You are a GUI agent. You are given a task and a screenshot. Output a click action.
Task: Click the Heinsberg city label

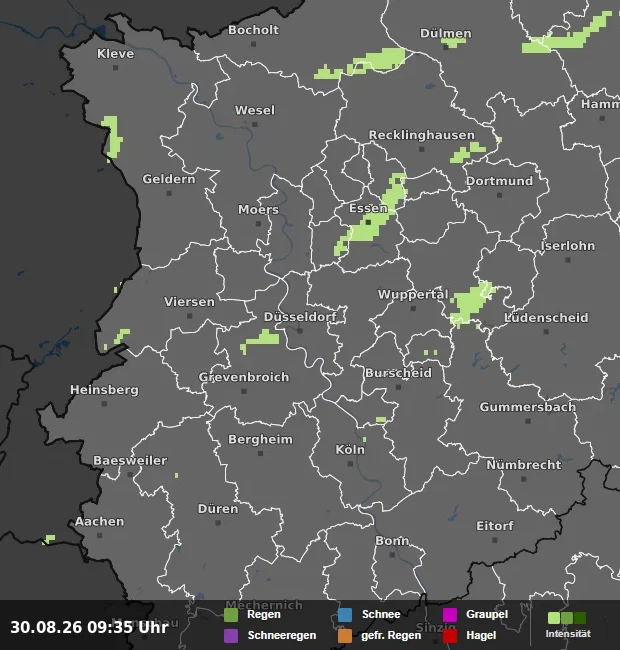click(x=104, y=390)
